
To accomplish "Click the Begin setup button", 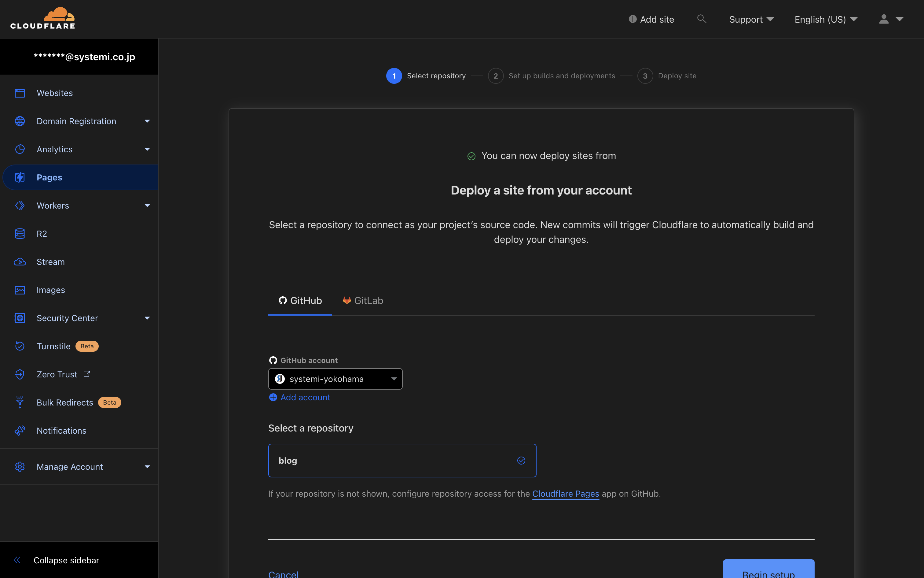I will tap(768, 569).
